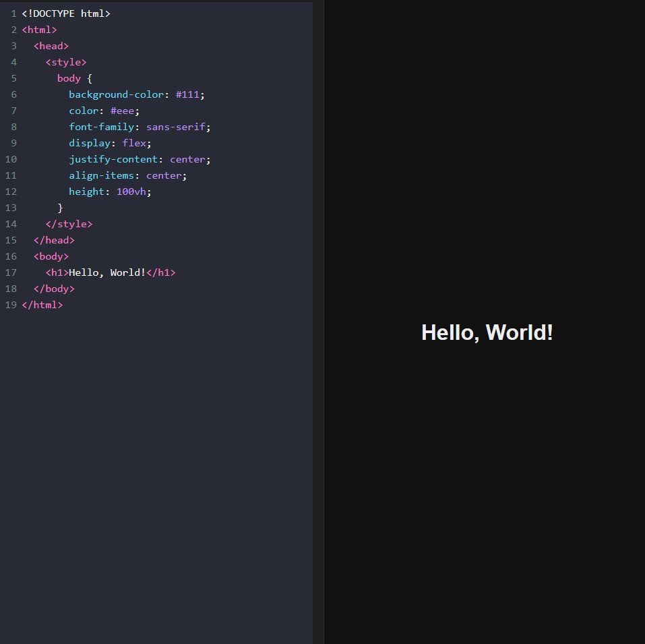Click the closing '</body>' tag
This screenshot has height=644, width=645.
click(54, 289)
